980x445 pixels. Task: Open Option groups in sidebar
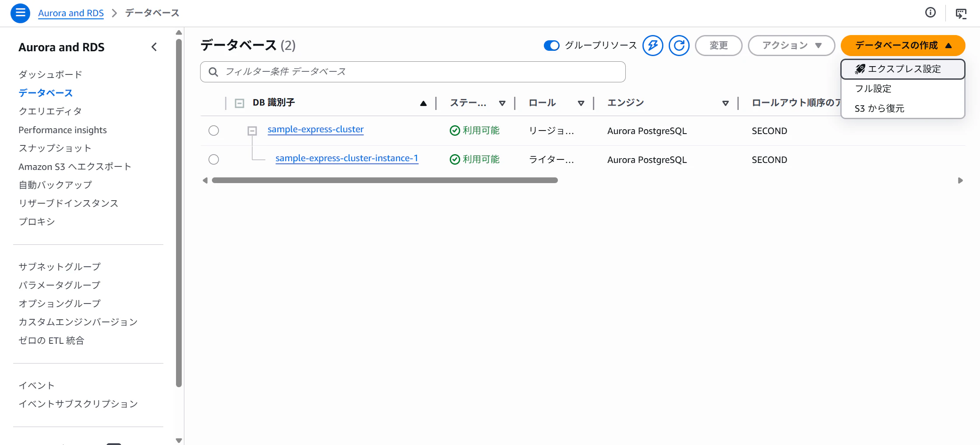point(60,304)
